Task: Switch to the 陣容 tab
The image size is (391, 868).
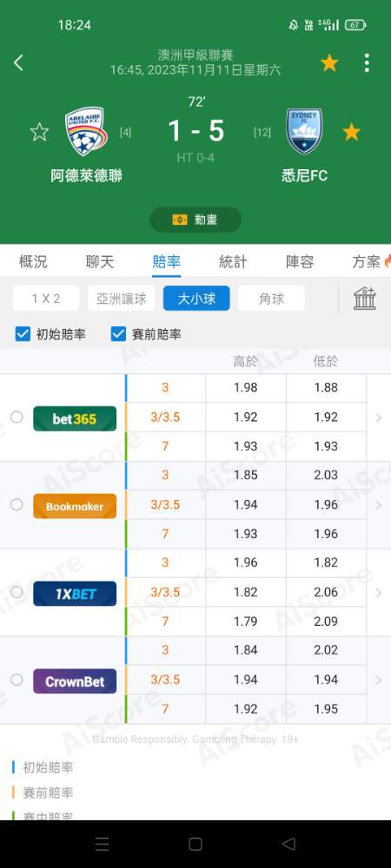Action: point(300,261)
